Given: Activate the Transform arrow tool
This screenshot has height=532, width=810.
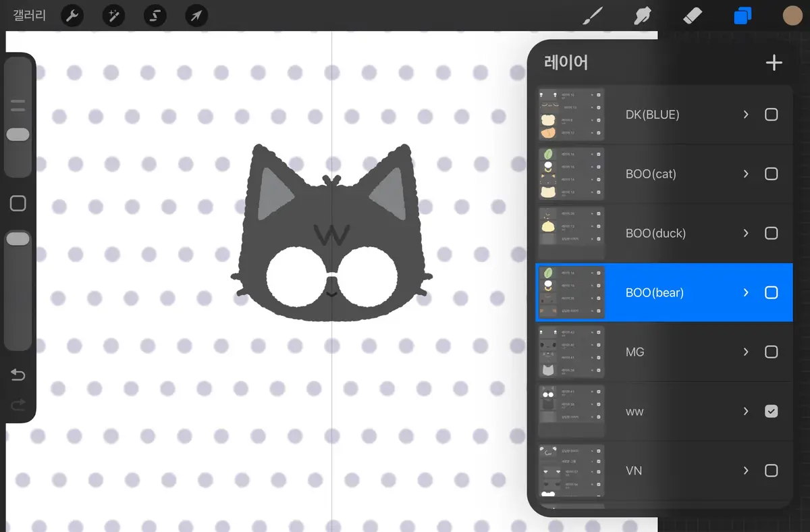Looking at the screenshot, I should (x=196, y=16).
